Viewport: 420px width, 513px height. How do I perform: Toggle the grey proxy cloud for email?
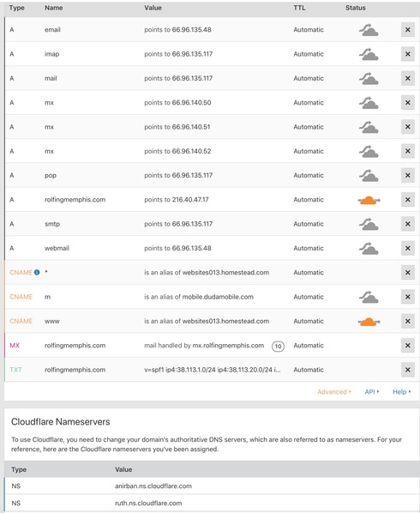click(369, 30)
